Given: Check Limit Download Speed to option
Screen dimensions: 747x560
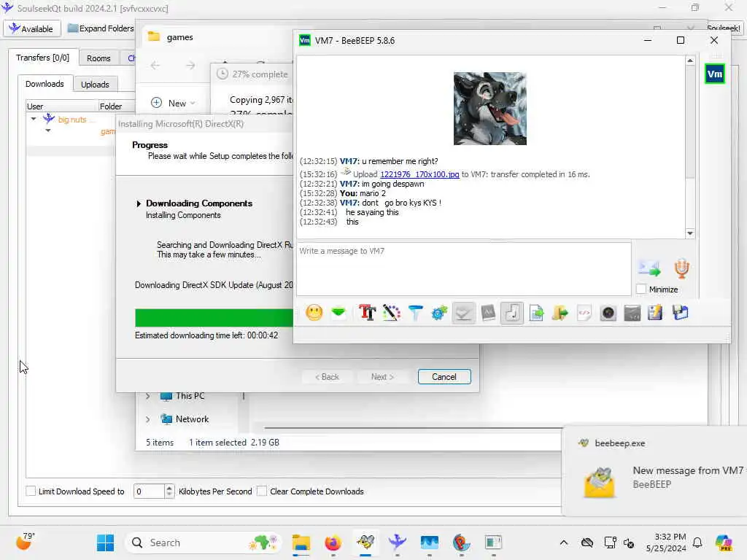Looking at the screenshot, I should (31, 491).
